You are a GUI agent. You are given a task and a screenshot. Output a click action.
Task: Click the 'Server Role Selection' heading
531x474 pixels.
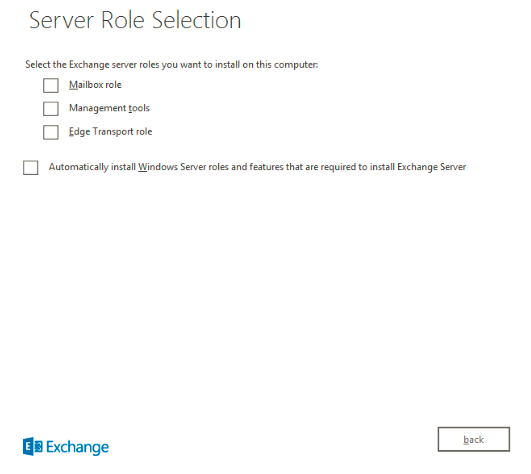tap(135, 20)
